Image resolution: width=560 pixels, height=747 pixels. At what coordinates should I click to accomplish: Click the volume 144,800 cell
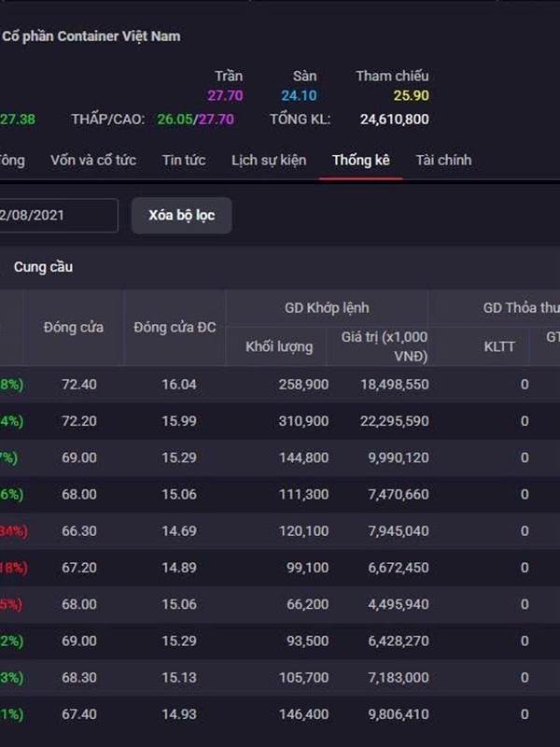(x=303, y=458)
